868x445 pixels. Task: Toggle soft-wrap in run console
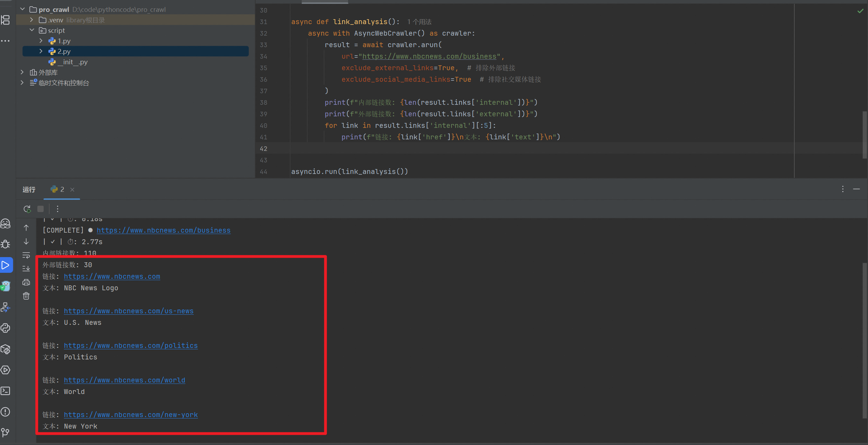click(x=26, y=255)
